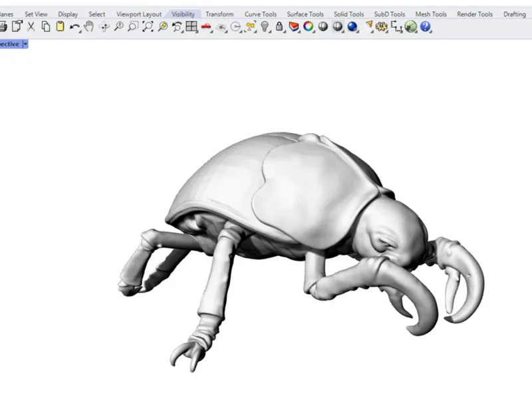This screenshot has height=399, width=532.
Task: Click the blue Render sphere icon
Action: [352, 27]
